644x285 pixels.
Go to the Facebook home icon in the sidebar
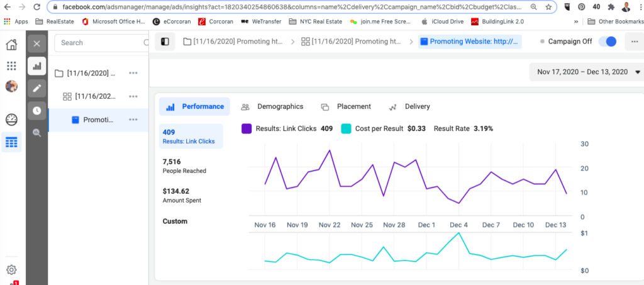click(11, 44)
